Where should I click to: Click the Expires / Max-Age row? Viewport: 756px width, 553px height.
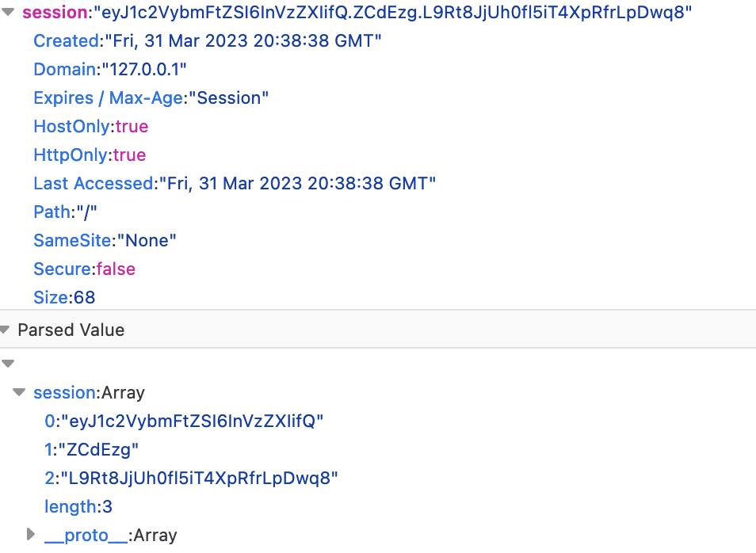click(x=151, y=98)
